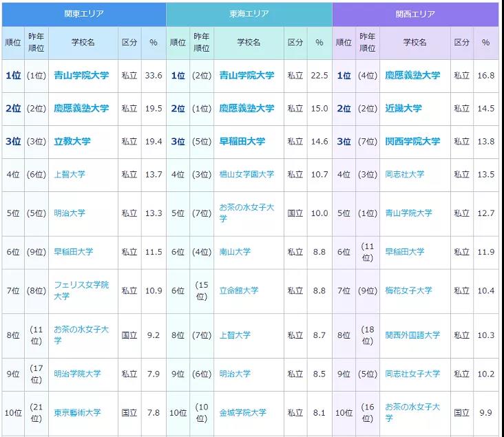
Task: Open 青山学院大学 link in 関西エリア ranking
Action: tap(409, 213)
